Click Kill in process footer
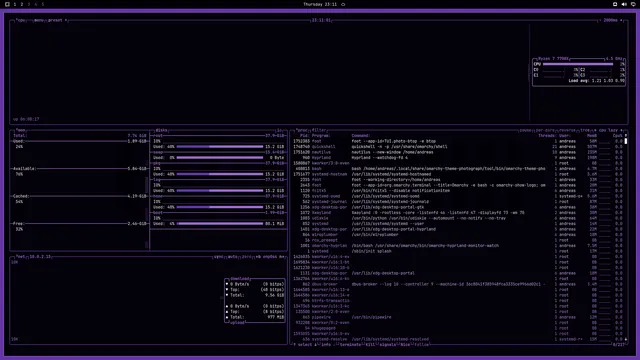This screenshot has width=640, height=360. click(370, 344)
